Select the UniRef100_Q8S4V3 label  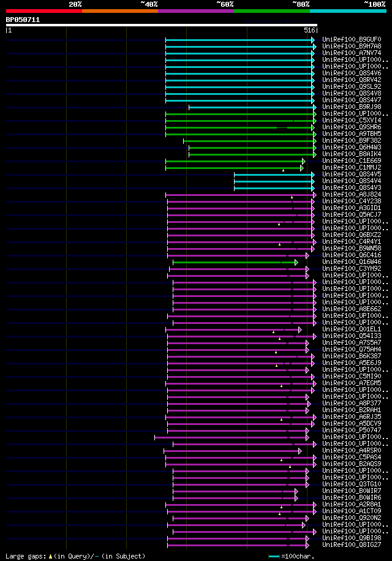[x=352, y=187]
